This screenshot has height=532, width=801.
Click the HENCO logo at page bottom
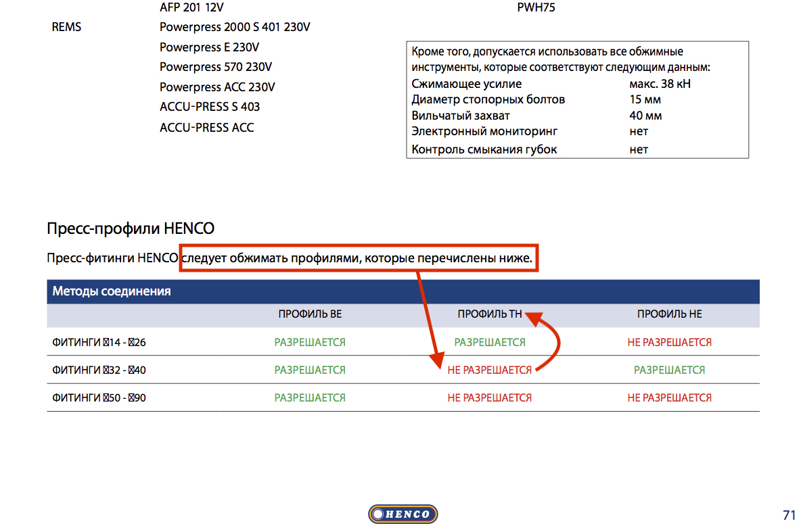click(x=403, y=514)
